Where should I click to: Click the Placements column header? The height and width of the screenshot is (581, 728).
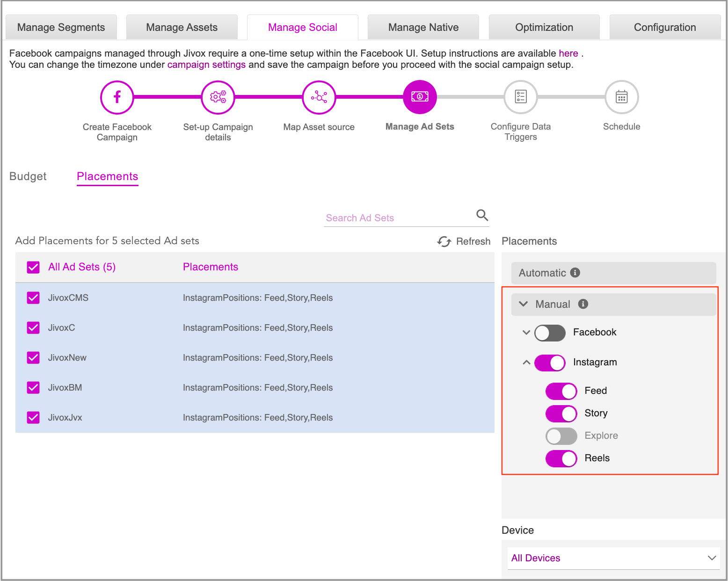211,267
